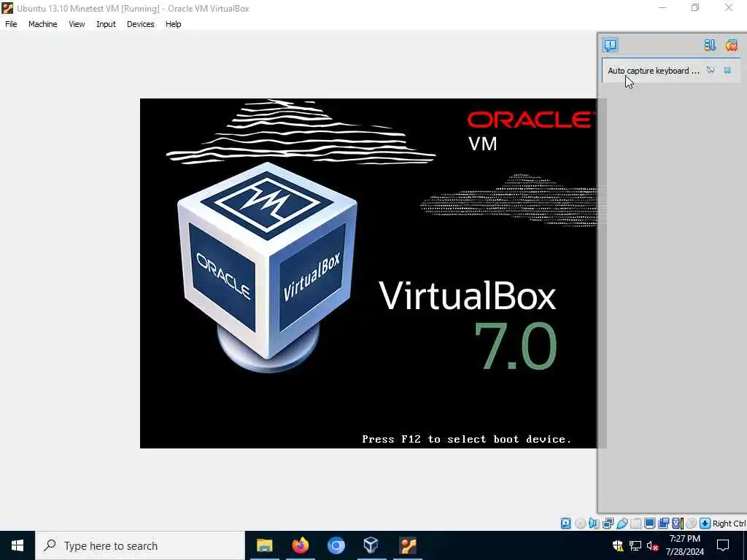Viewport: 747px width, 560px height.
Task: Click the shared folders status icon
Action: (635, 524)
